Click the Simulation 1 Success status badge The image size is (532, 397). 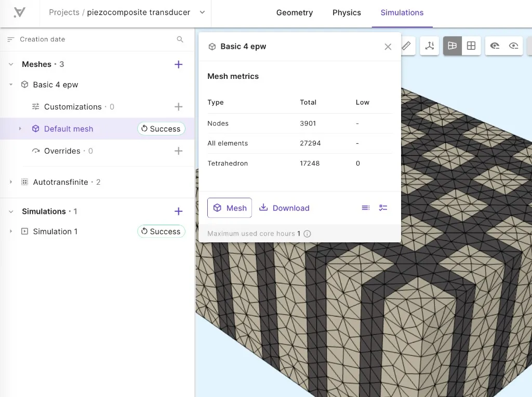point(161,231)
